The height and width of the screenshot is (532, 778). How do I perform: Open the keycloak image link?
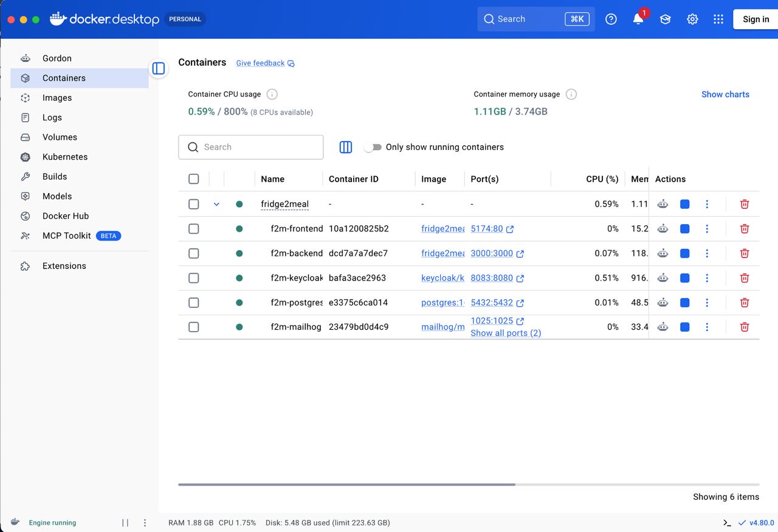tap(442, 278)
